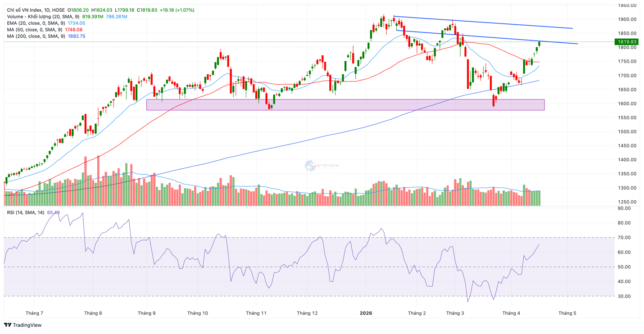Click the 2026 label on the time axis

tap(365, 312)
